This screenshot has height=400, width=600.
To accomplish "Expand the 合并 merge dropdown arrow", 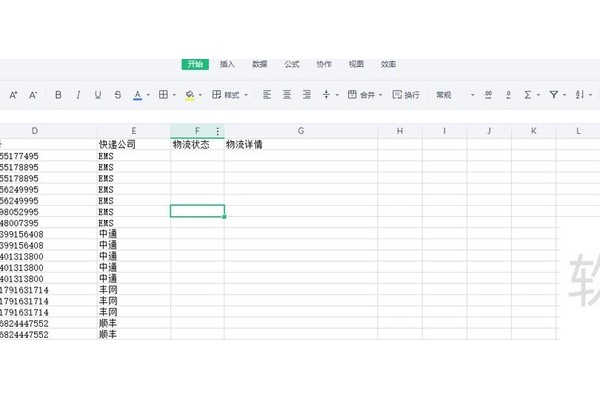I will click(x=381, y=95).
